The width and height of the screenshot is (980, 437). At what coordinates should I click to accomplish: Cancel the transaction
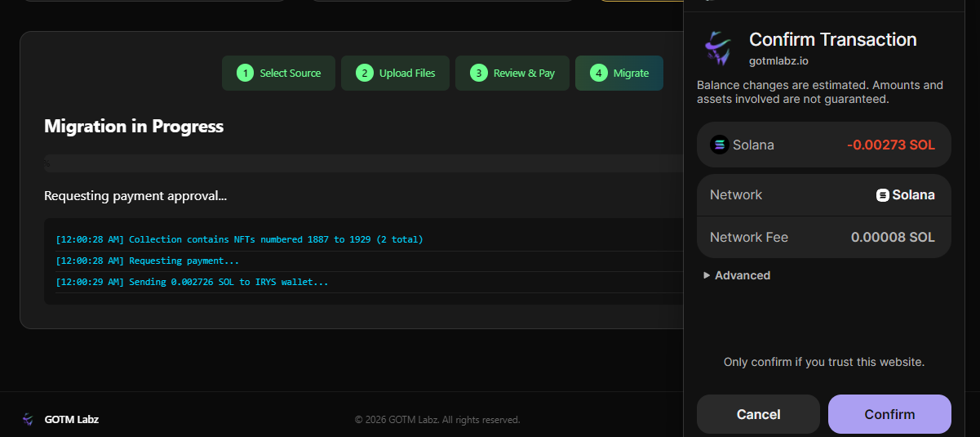coord(758,414)
